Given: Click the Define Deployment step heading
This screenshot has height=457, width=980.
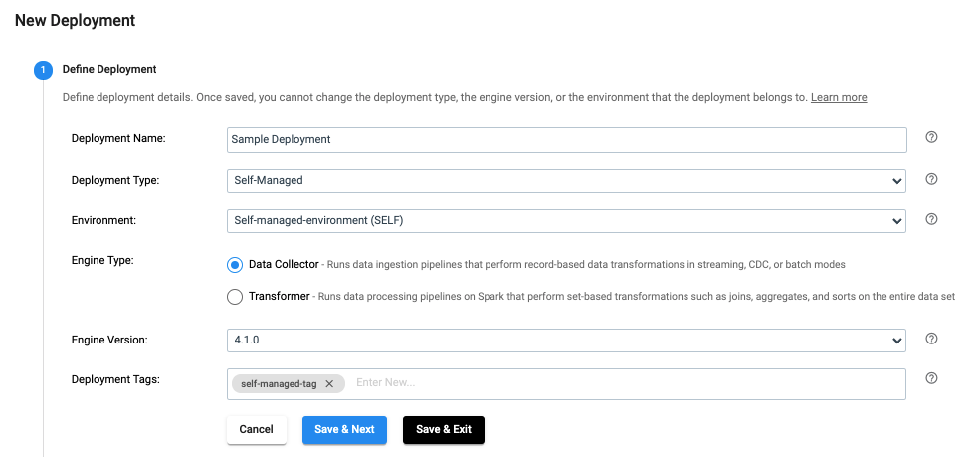Looking at the screenshot, I should tap(109, 70).
